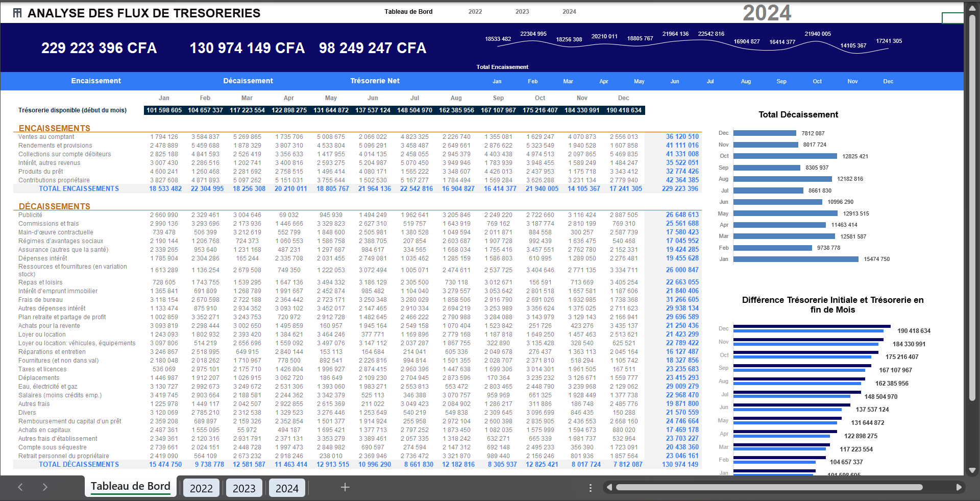
Task: Go to previous sheet with left arrow
Action: coord(20,487)
